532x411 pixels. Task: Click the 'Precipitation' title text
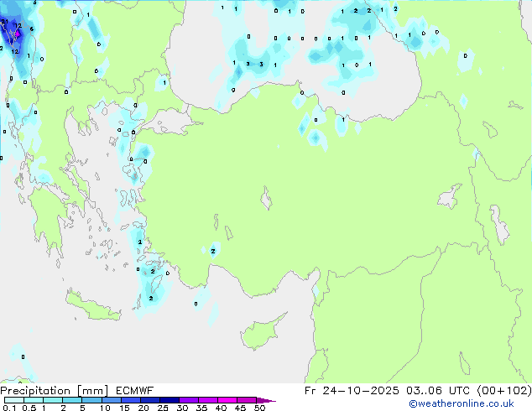pyautogui.click(x=35, y=391)
